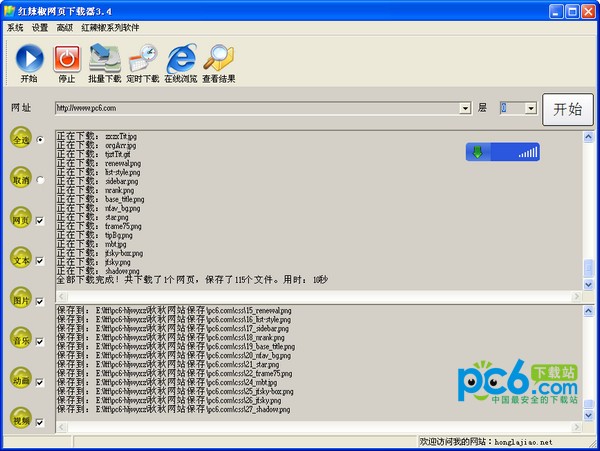Click the yellow 全选 round button

pyautogui.click(x=21, y=138)
